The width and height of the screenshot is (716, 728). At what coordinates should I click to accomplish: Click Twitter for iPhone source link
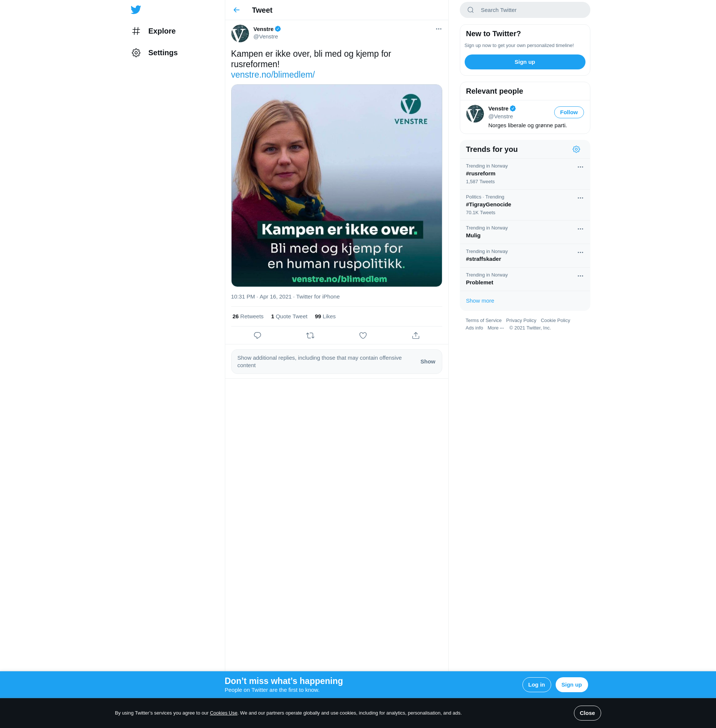(x=318, y=297)
